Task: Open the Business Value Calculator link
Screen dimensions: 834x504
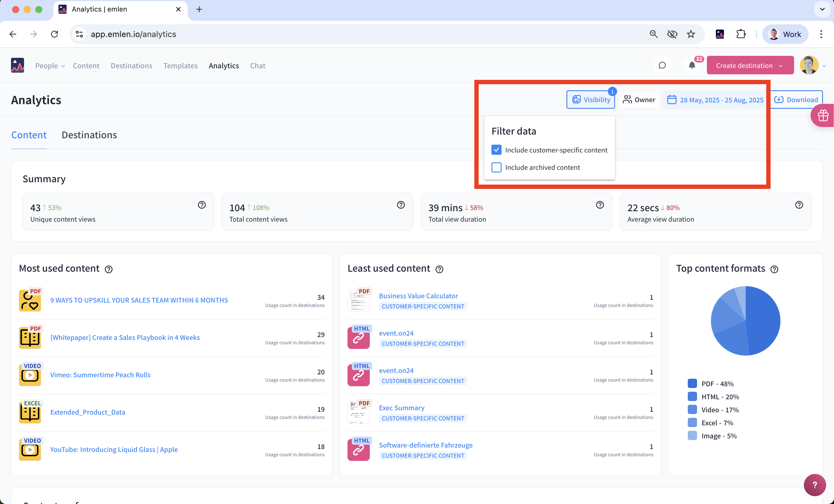Action: 418,296
